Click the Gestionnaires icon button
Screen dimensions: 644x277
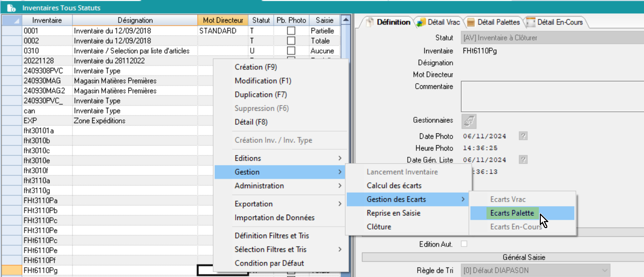469,120
